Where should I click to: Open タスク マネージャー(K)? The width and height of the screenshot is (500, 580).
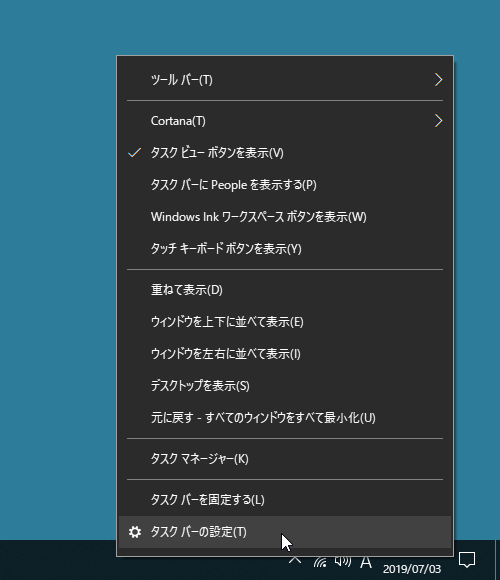click(x=285, y=459)
